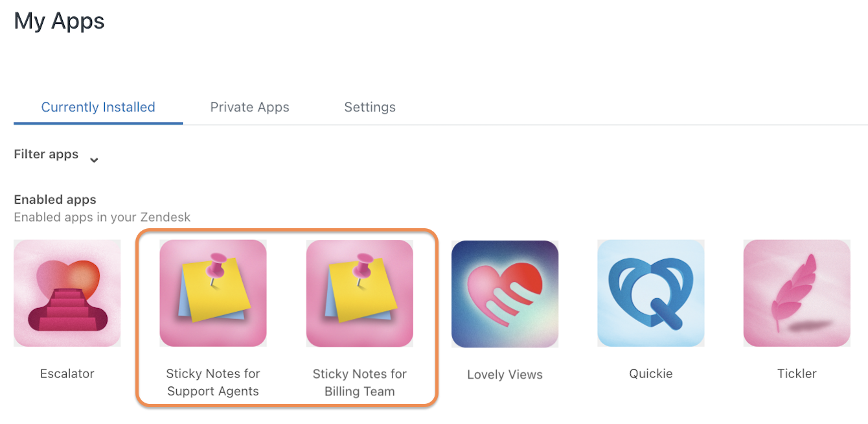Switch to the Private Apps tab
This screenshot has height=424, width=868.
click(x=249, y=107)
